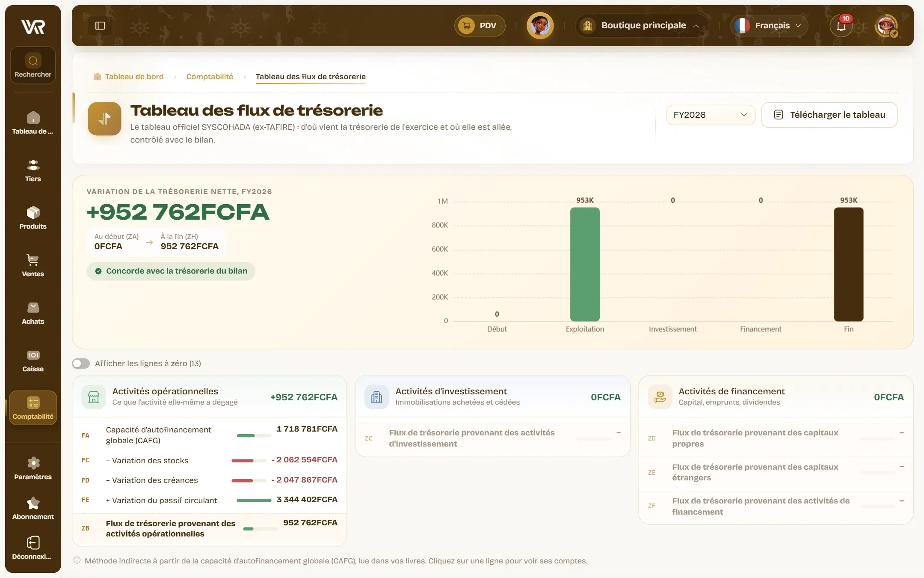Click the assistant avatar next to PDV
This screenshot has height=578, width=924.
(540, 26)
